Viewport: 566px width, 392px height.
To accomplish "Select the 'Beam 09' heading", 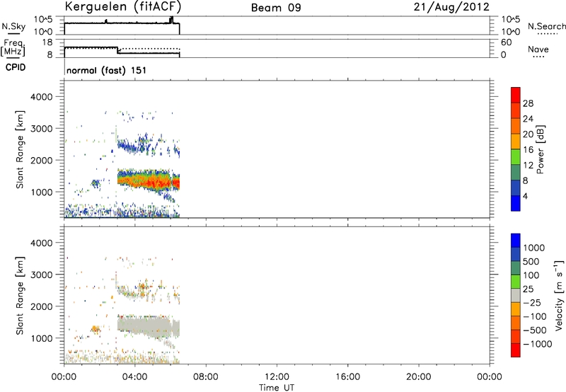I will (276, 8).
